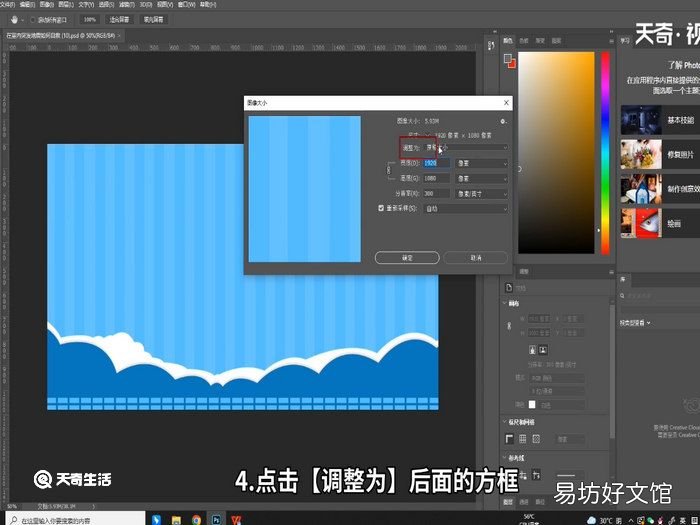Viewport: 700px width, 525px height.
Task: Click the rainbow hue slider strip
Action: click(605, 153)
